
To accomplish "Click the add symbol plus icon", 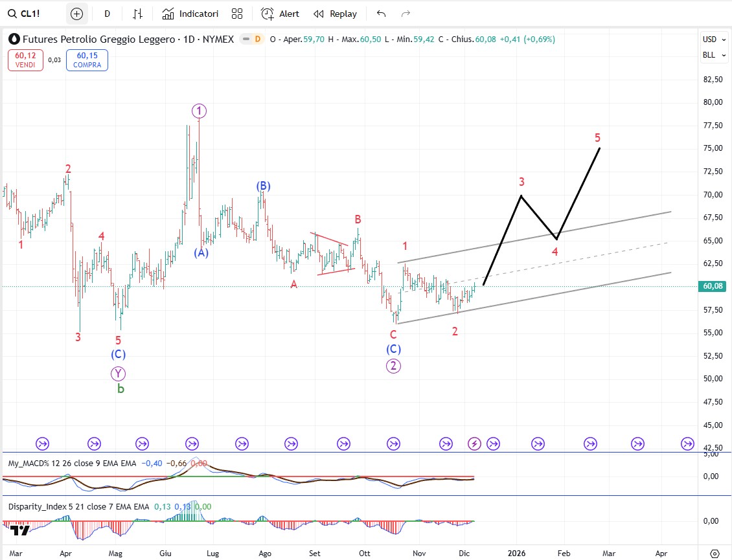I will pos(76,14).
